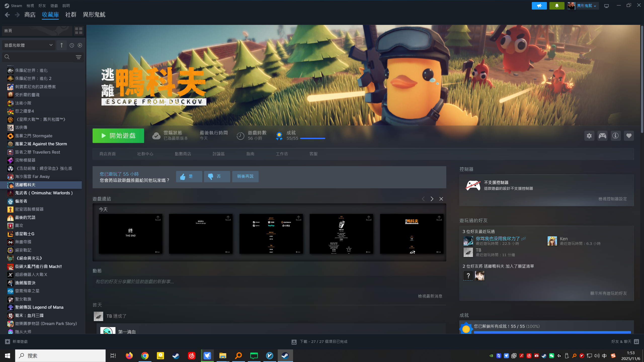Open controller layout gamepad icon
Viewport: 644px width, 362px height.
click(x=602, y=136)
